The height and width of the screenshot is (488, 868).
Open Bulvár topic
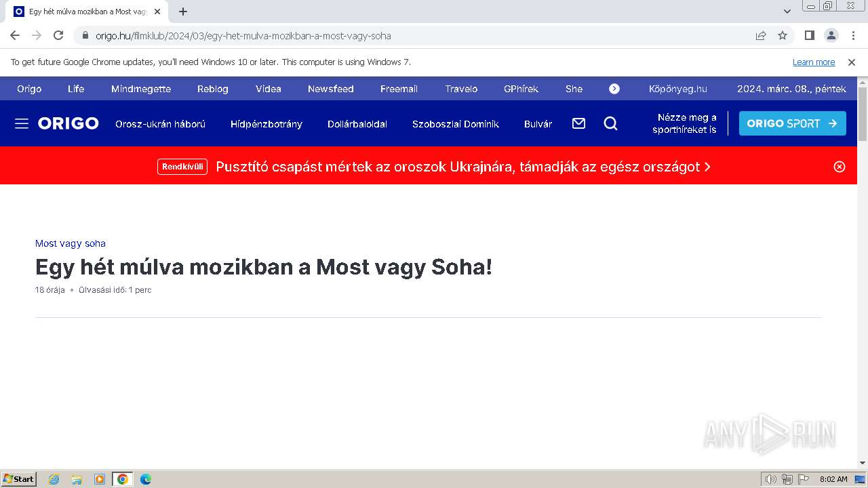[x=538, y=124]
